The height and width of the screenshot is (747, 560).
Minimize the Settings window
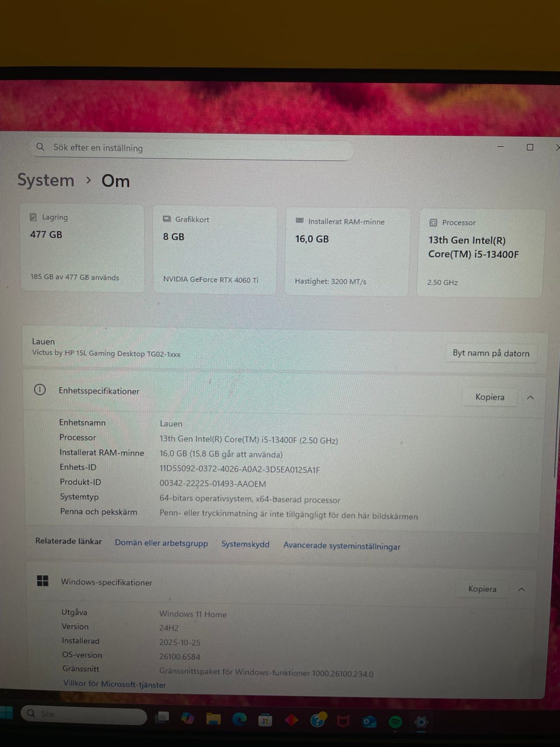coord(500,146)
